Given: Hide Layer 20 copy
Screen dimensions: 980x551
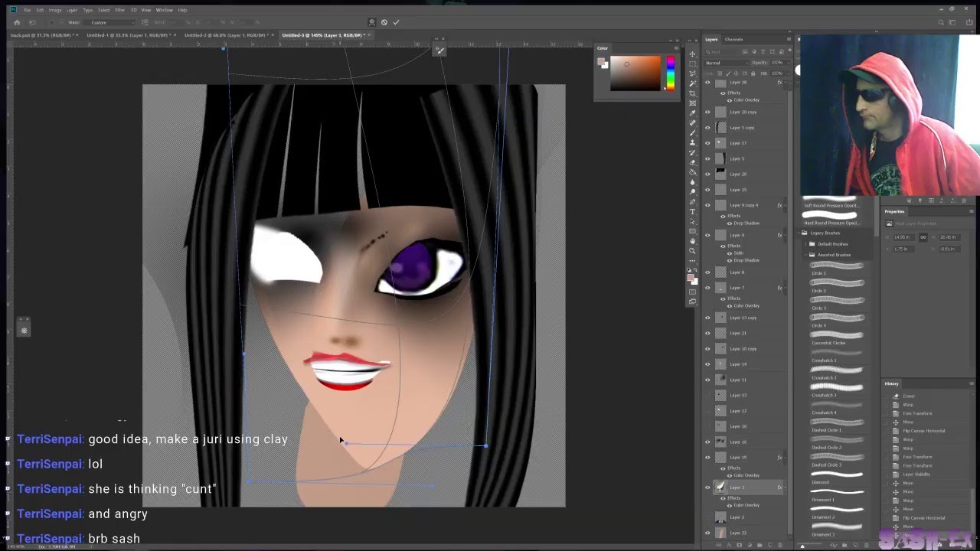Looking at the screenshot, I should click(707, 112).
